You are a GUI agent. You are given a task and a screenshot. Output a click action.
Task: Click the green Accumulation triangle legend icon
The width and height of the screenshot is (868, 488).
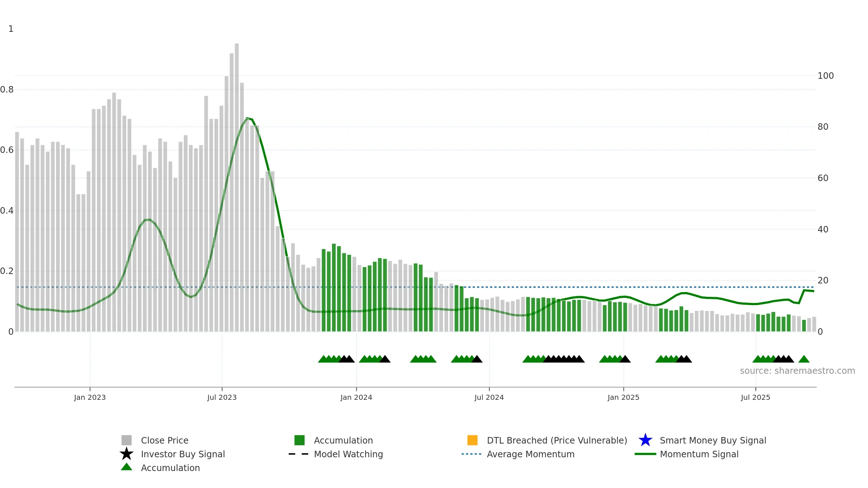pyautogui.click(x=127, y=467)
